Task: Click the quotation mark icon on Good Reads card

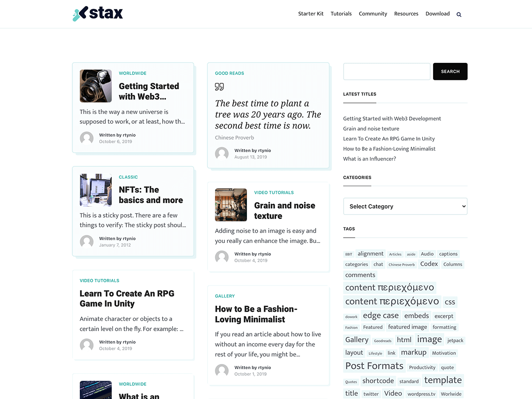Action: click(219, 87)
